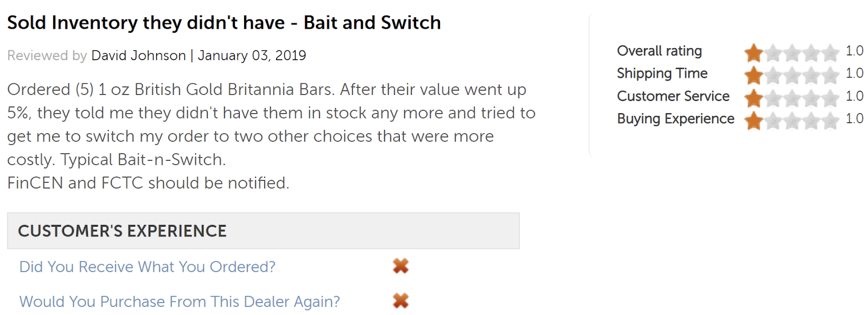The width and height of the screenshot is (868, 315).
Task: Click the Customer Service label
Action: coord(673,96)
